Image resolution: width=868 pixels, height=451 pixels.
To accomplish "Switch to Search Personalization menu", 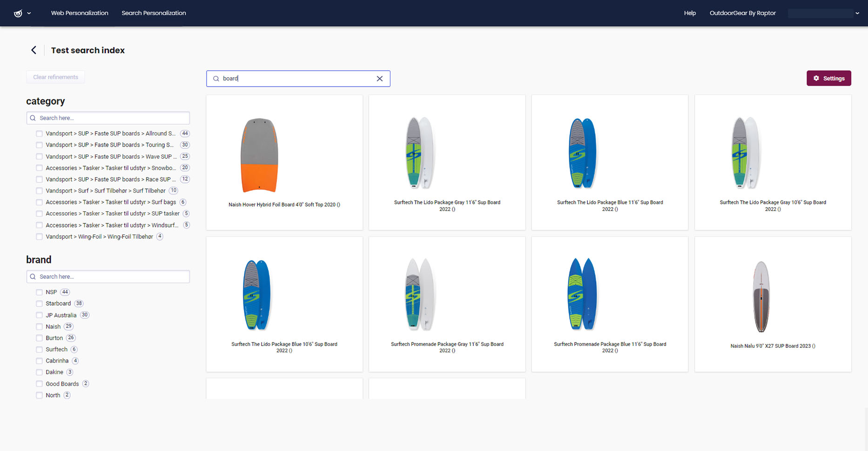I will click(154, 13).
